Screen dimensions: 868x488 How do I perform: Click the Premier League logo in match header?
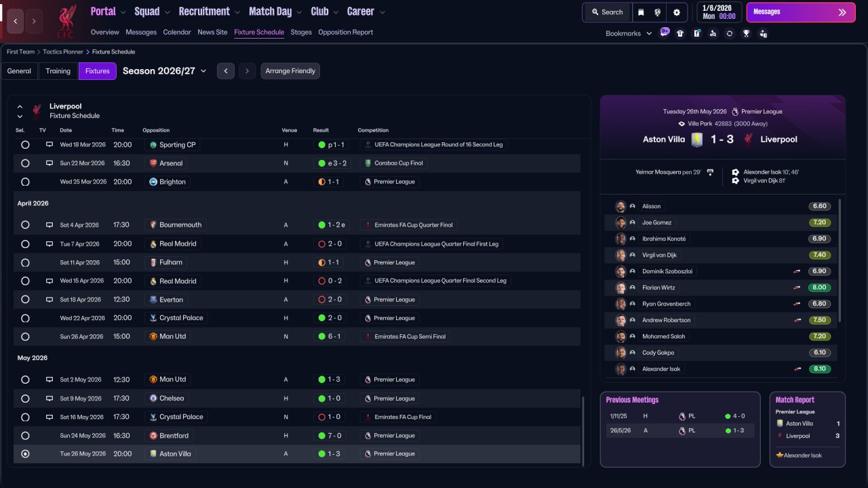[x=735, y=112]
